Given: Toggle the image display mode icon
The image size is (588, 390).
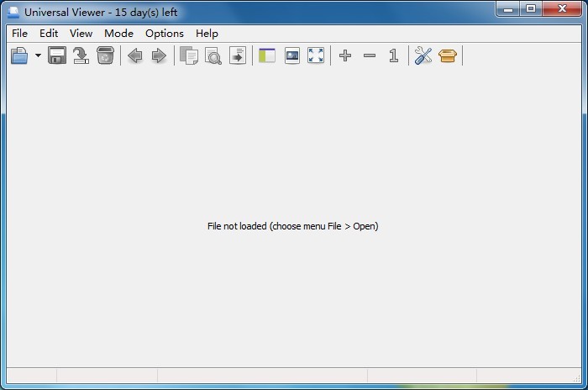Looking at the screenshot, I should (x=291, y=56).
